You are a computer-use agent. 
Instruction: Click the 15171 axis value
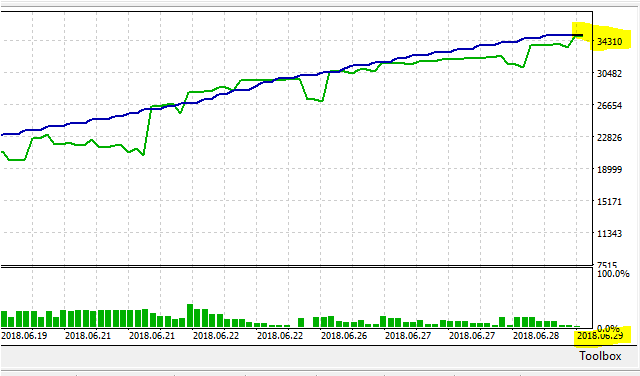pos(610,201)
